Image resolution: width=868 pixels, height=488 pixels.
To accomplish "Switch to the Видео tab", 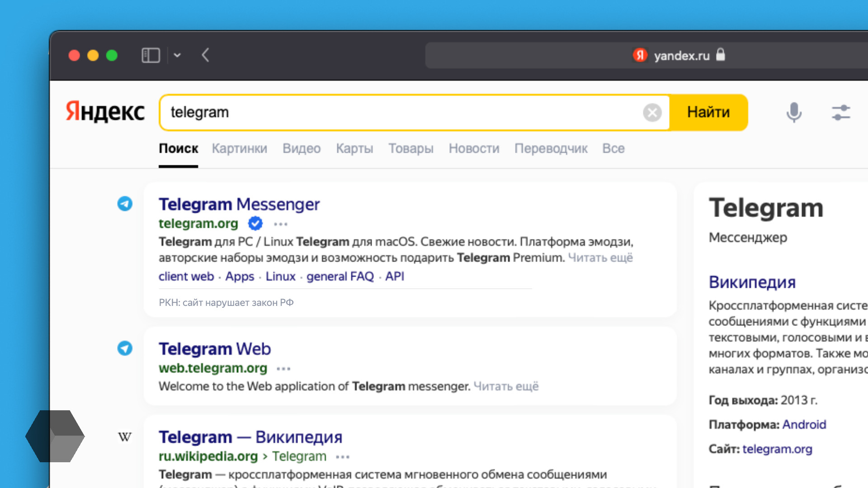I will [302, 148].
